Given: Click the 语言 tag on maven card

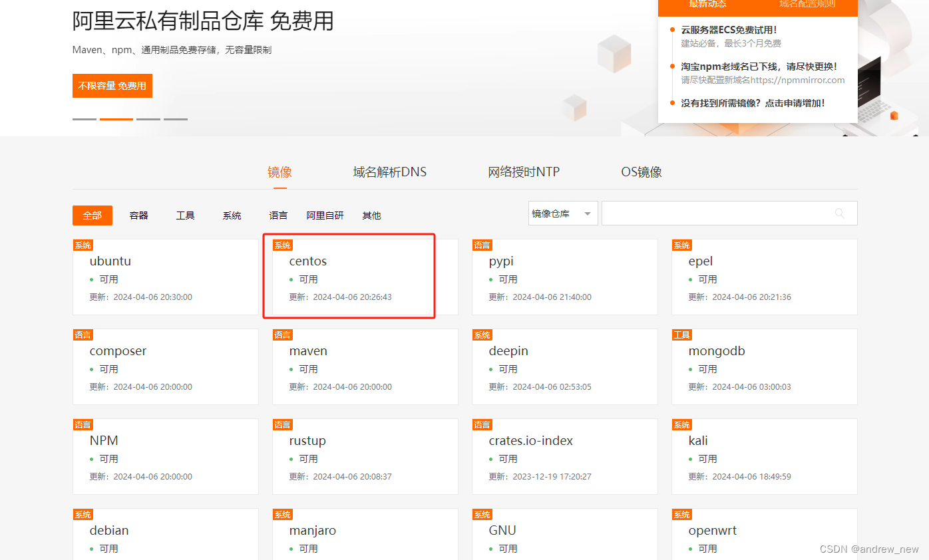Looking at the screenshot, I should (x=282, y=335).
